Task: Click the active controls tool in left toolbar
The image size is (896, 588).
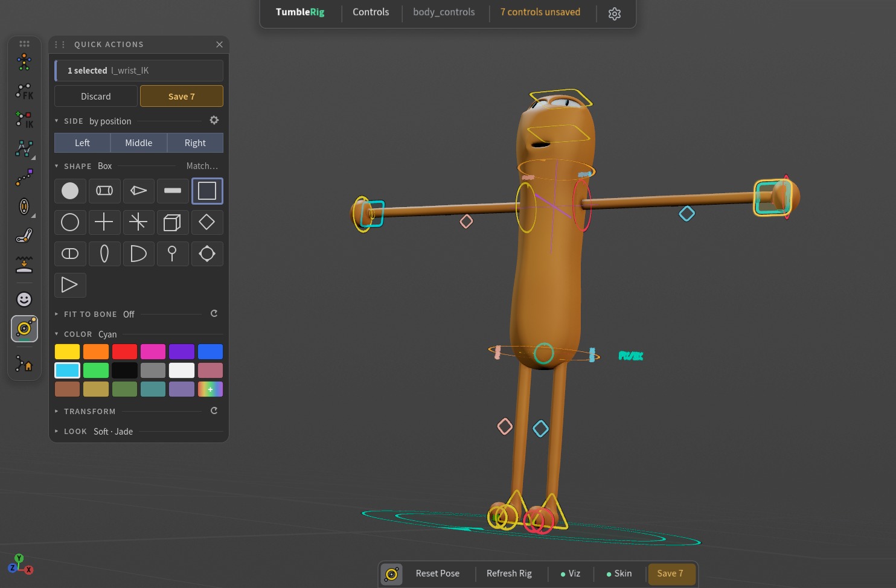Action: tap(24, 329)
